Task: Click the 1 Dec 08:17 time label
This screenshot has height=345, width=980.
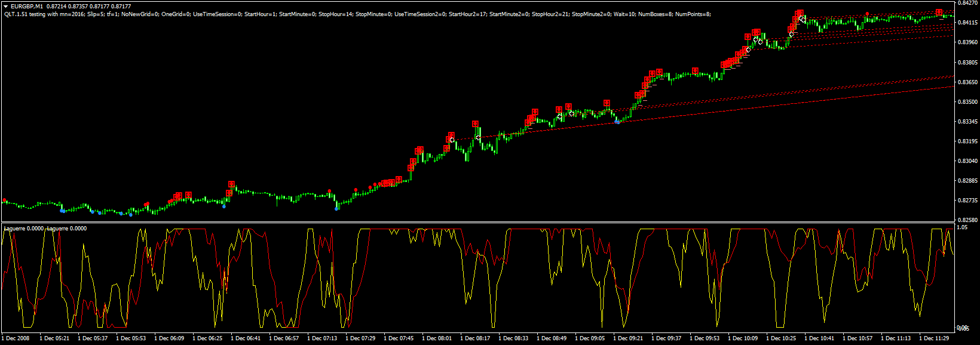Action: (x=475, y=338)
